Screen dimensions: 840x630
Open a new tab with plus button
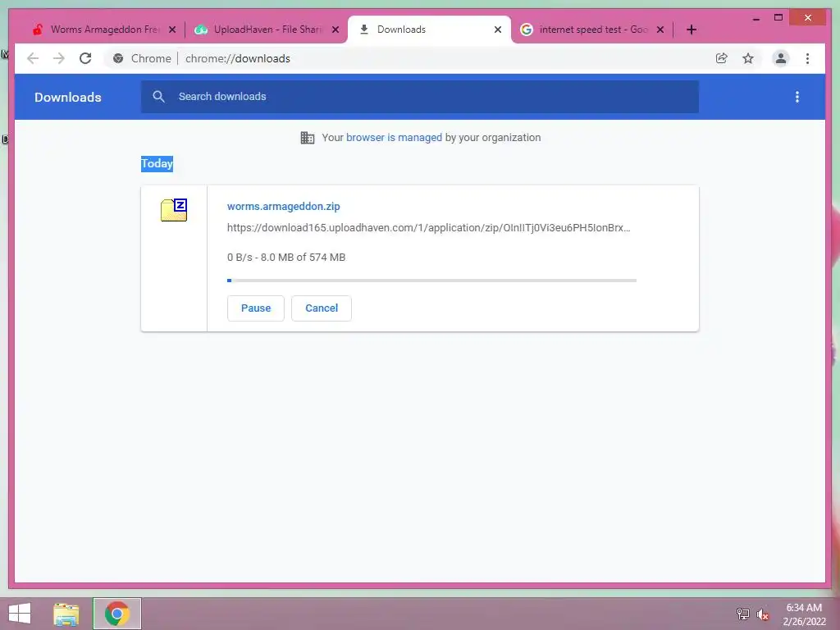[x=691, y=30]
